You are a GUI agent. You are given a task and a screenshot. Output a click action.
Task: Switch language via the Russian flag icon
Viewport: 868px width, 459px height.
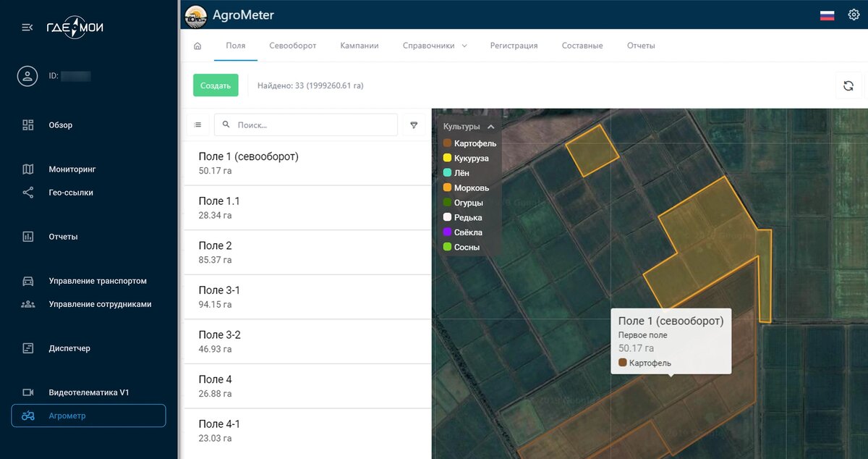click(827, 15)
